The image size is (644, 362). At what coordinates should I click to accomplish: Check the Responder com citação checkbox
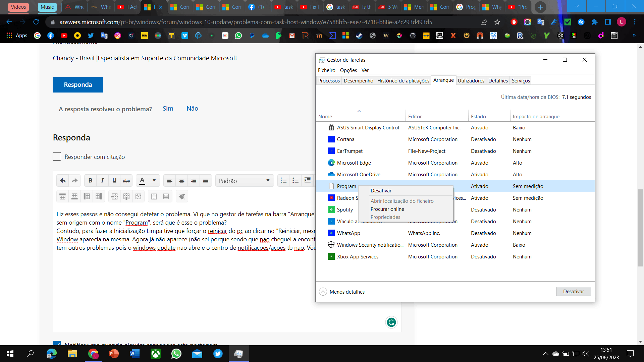click(57, 157)
